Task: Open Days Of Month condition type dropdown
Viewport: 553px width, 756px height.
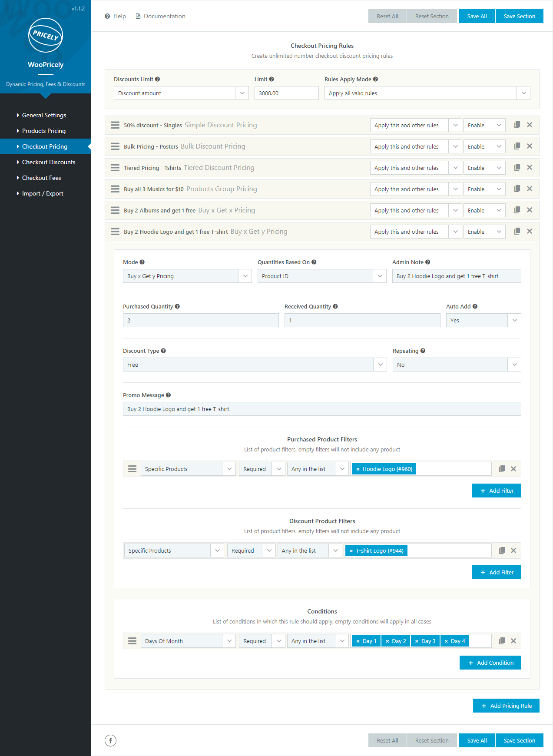Action: [188, 641]
